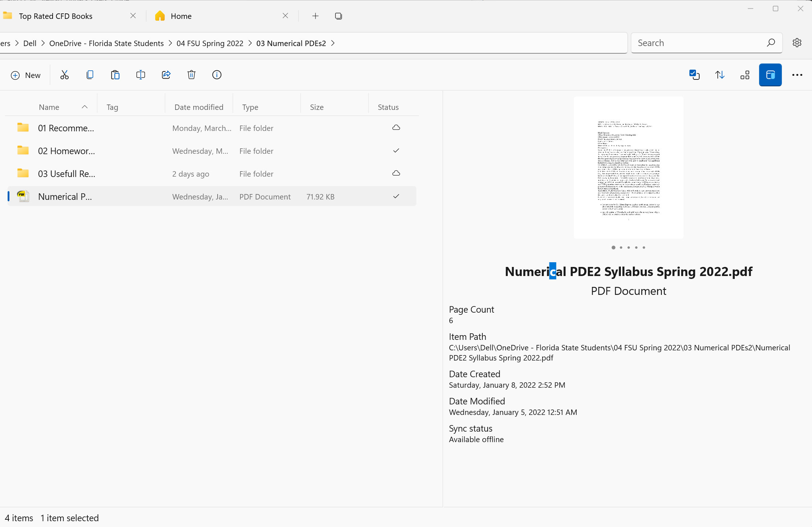
Task: Click the Numerical PDF file icon
Action: [23, 196]
